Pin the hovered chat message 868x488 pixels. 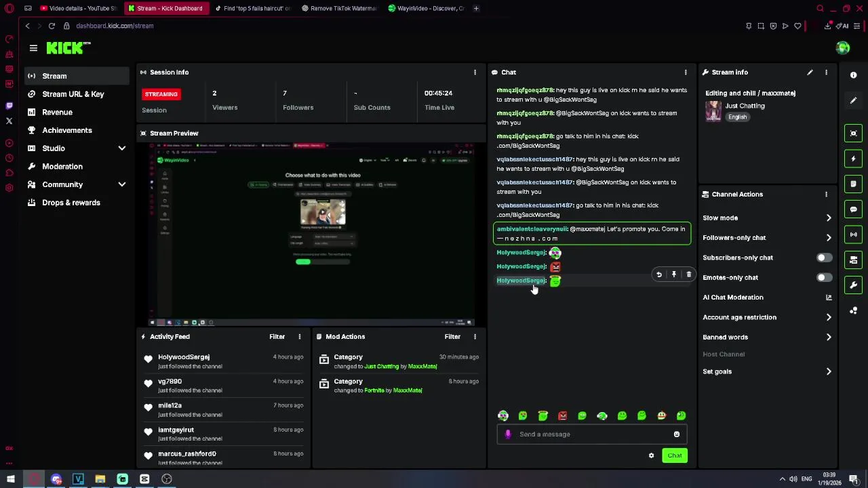pyautogui.click(x=673, y=274)
